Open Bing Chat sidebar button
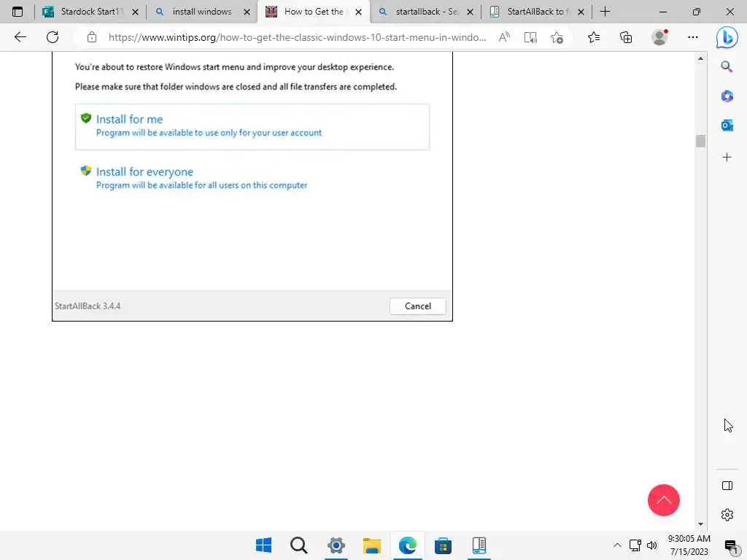This screenshot has height=560, width=747. (727, 37)
